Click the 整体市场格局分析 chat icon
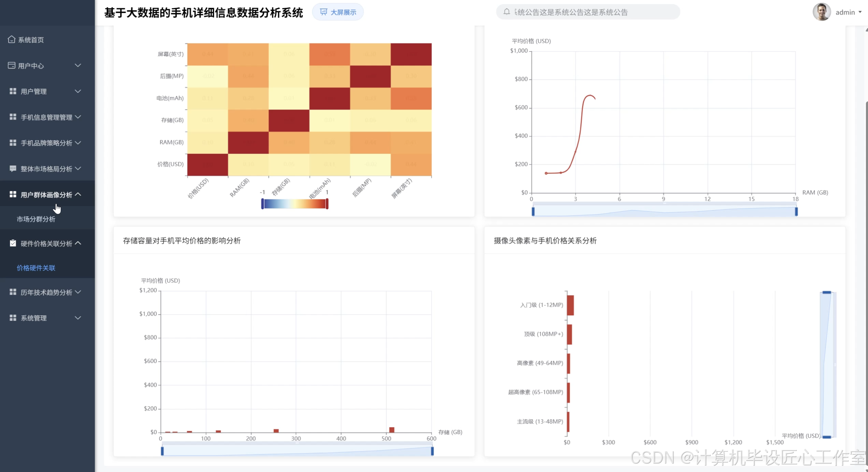 pyautogui.click(x=13, y=169)
